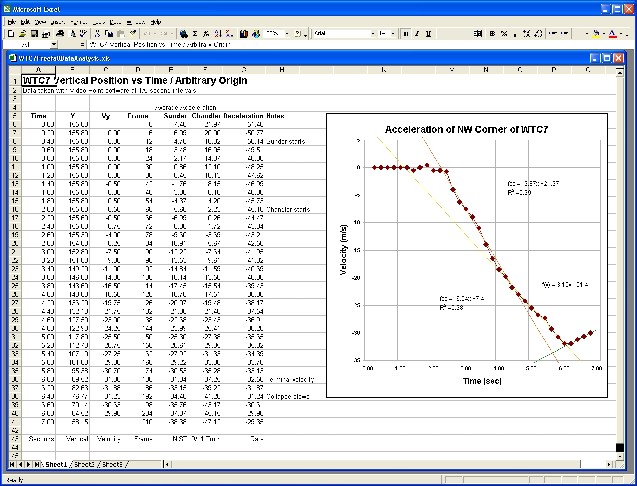This screenshot has height=486, width=637.
Task: Open the Font name dropdown
Action: [373, 34]
